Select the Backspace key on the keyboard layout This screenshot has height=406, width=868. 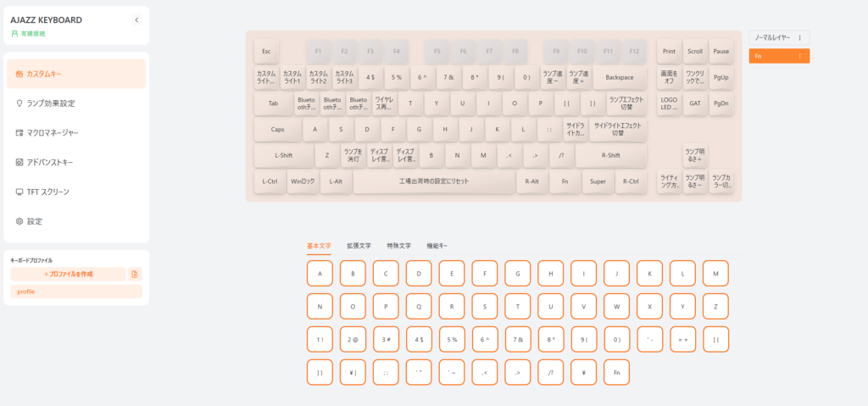pos(620,77)
